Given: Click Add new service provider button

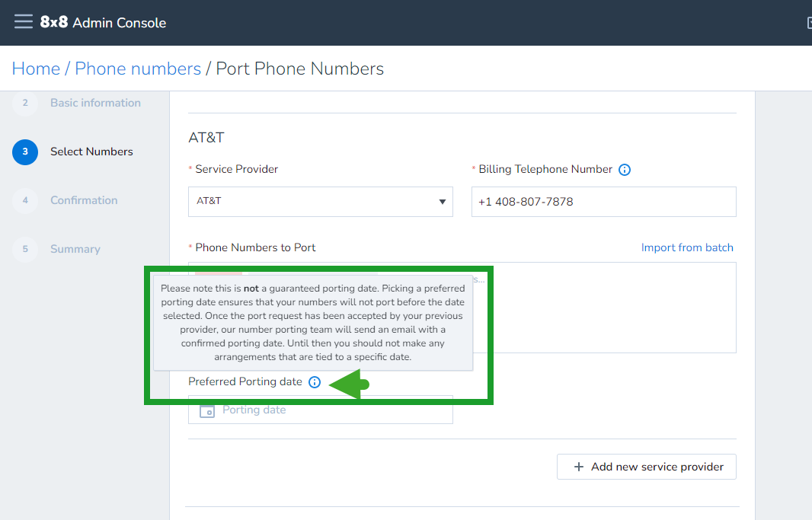Looking at the screenshot, I should (646, 467).
